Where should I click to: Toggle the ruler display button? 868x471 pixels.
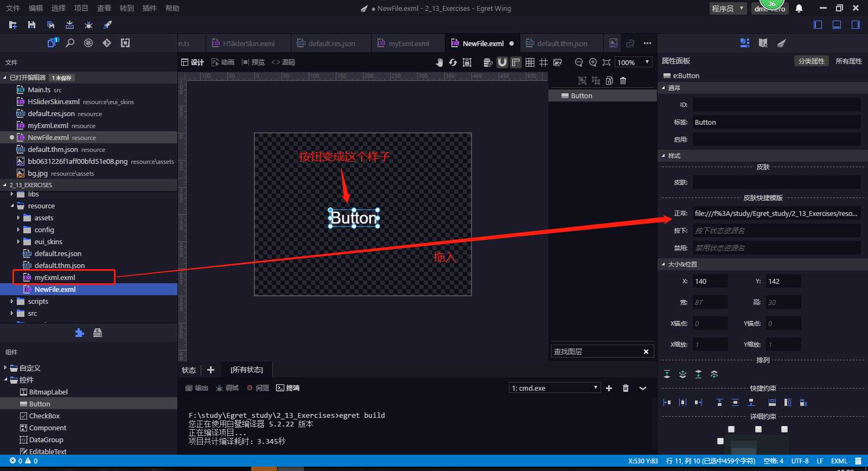[516, 62]
